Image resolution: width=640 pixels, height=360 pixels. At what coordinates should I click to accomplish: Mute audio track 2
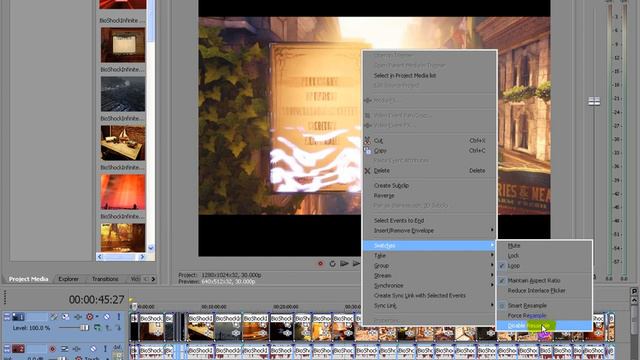[93, 349]
